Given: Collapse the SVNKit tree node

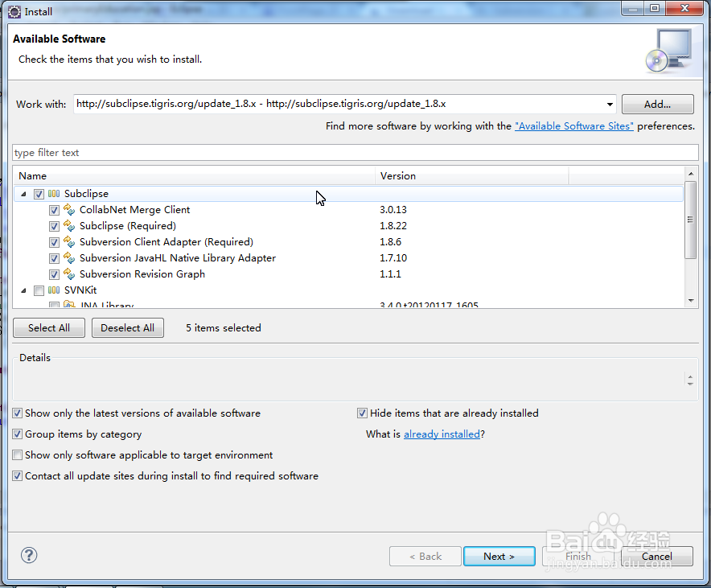Looking at the screenshot, I should (x=23, y=290).
